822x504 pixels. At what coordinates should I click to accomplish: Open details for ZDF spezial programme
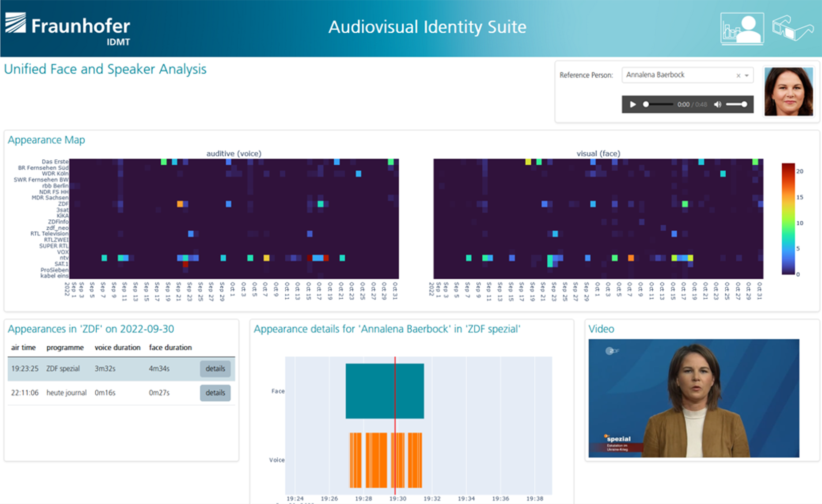point(215,369)
